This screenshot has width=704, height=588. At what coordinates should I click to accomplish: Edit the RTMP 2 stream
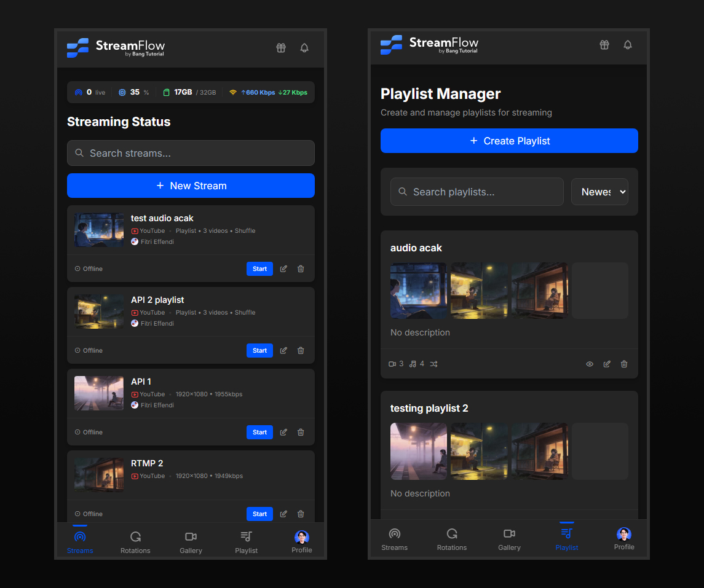[284, 514]
